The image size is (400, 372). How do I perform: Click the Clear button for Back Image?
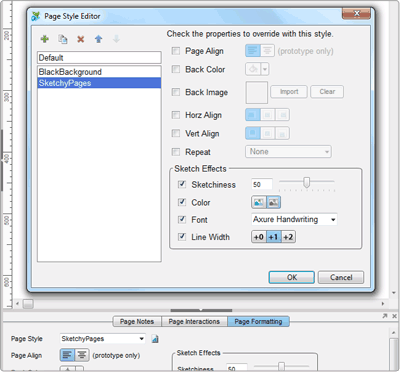point(327,92)
